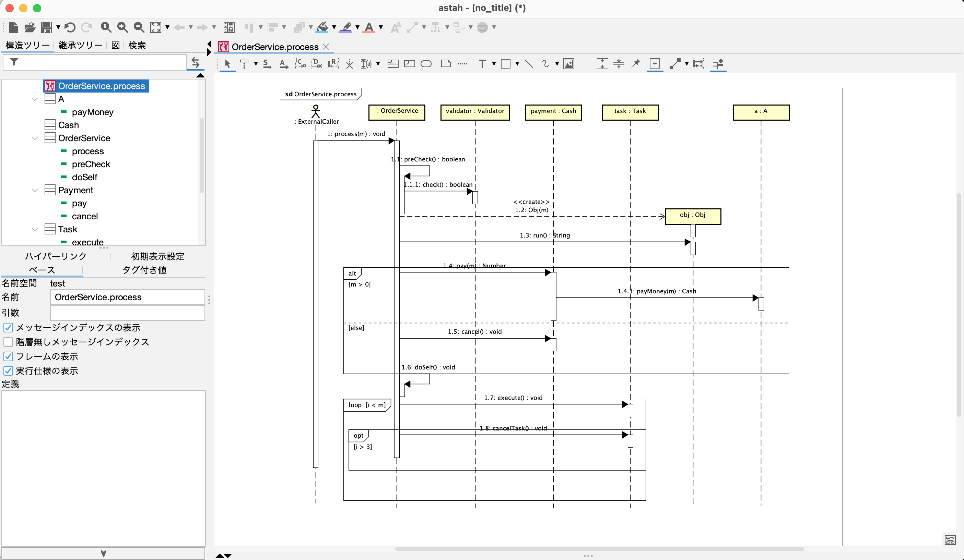Select the Note tool
This screenshot has width=964, height=560.
(446, 64)
